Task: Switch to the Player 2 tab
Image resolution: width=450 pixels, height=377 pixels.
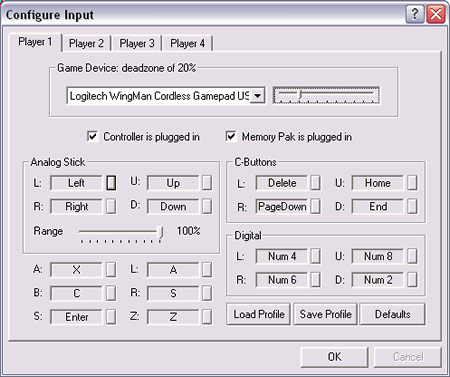Action: click(x=86, y=43)
